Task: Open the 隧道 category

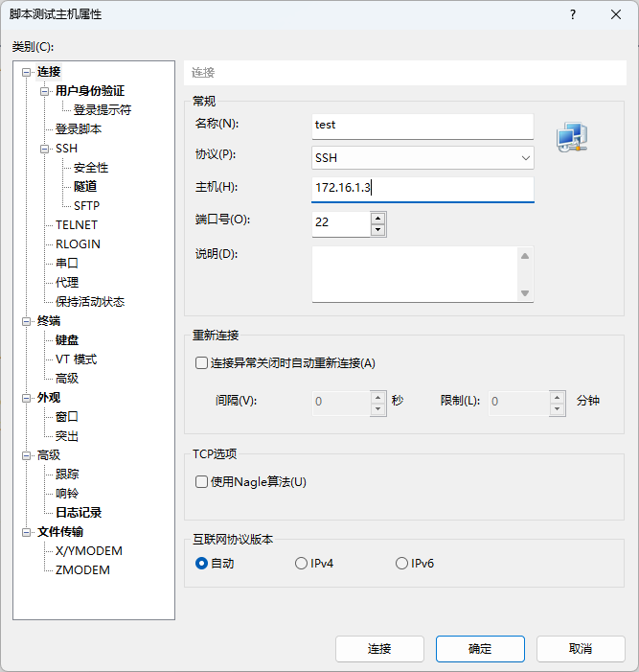Action: [x=85, y=186]
